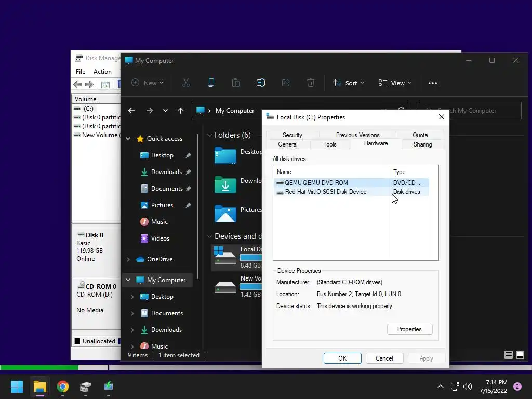
Task: Switch to the Sharing tab
Action: pyautogui.click(x=423, y=144)
